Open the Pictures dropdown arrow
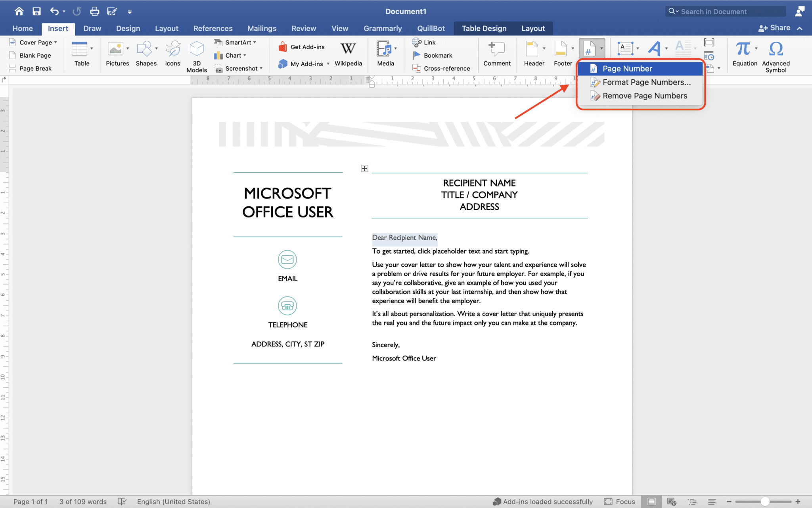 128,48
